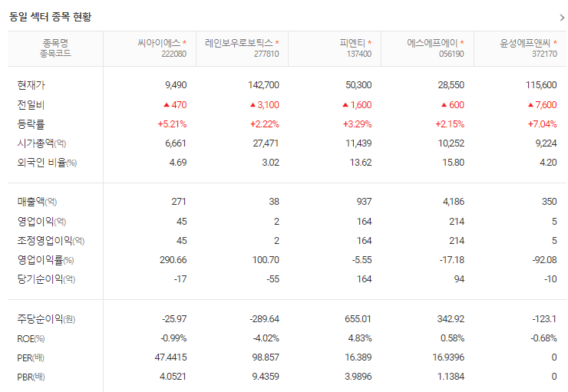Click current price 115,600
Viewport: 568px width, 392px height.
(x=541, y=85)
